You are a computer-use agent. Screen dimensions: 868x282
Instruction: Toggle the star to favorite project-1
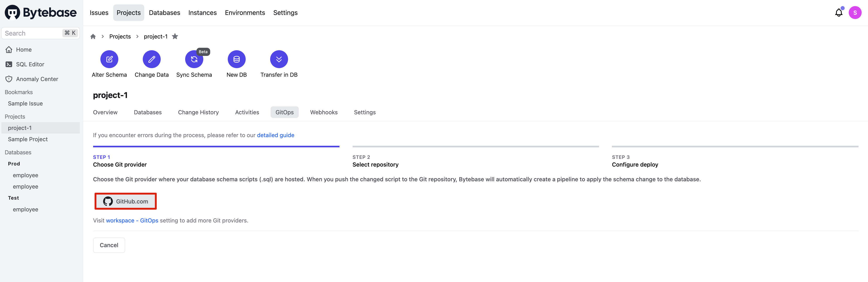(175, 36)
